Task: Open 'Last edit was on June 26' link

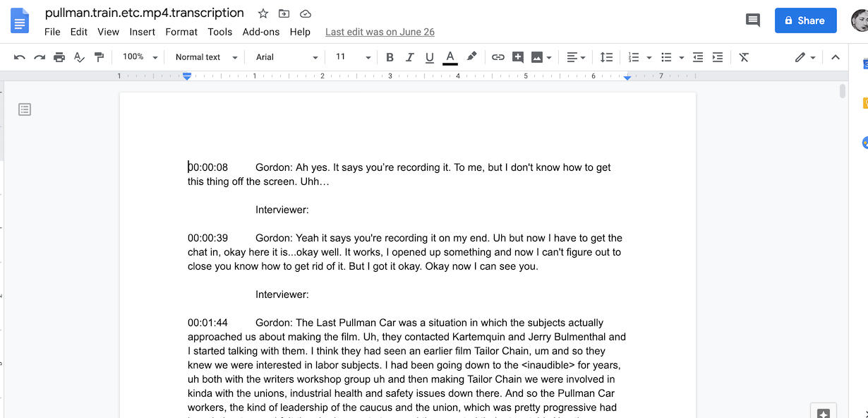Action: [x=380, y=32]
